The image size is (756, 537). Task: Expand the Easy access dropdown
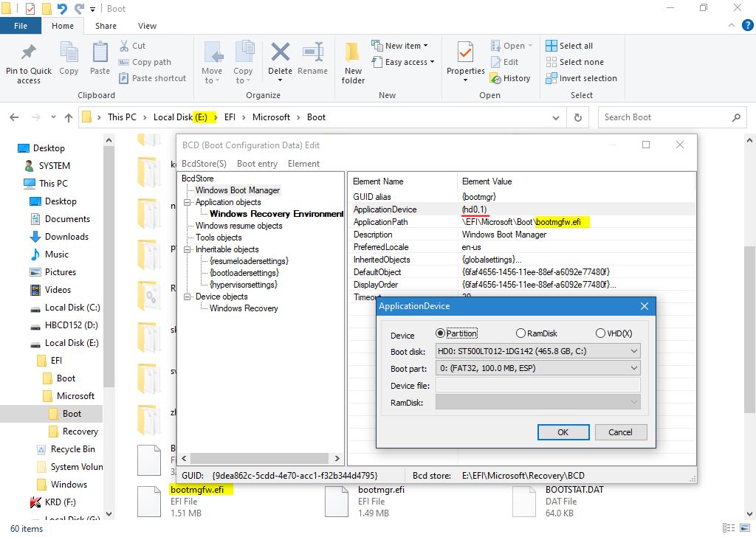tap(408, 62)
